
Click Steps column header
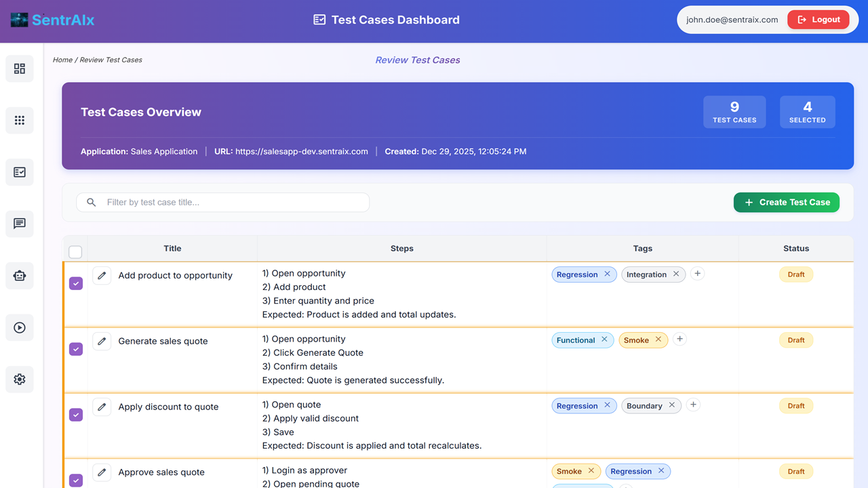[x=402, y=248]
